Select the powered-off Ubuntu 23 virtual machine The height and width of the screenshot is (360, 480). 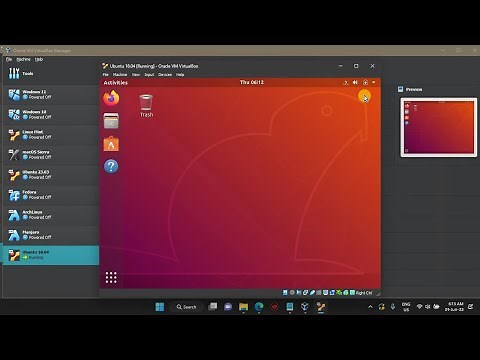(51, 175)
